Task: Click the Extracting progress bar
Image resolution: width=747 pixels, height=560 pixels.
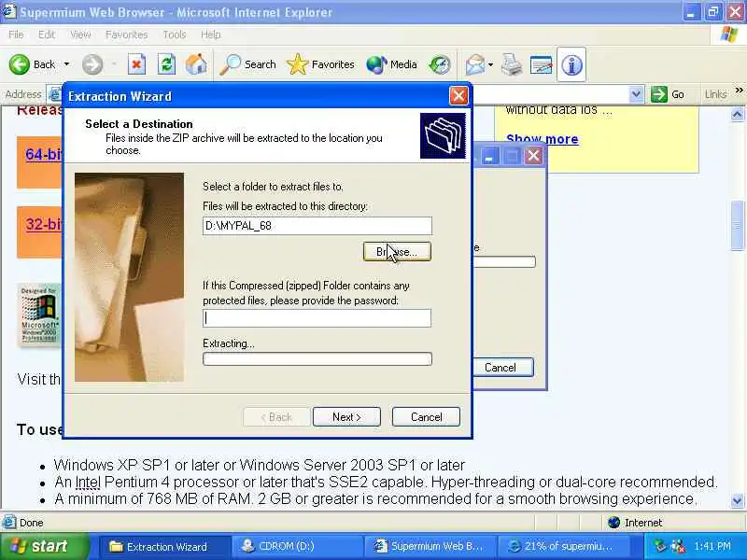Action: (317, 358)
